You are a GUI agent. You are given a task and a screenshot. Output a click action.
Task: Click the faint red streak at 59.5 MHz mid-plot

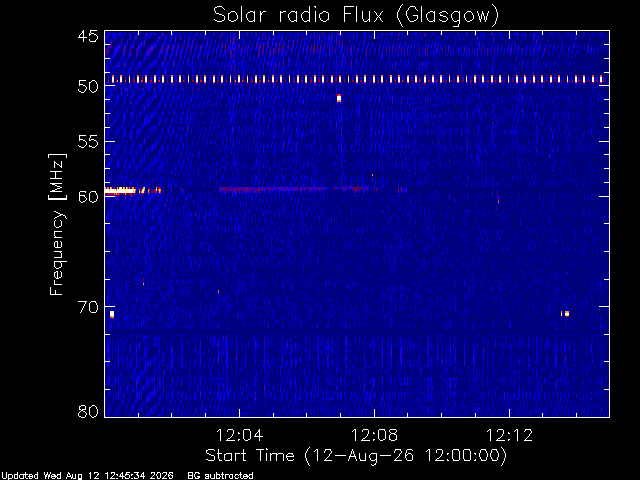294,189
